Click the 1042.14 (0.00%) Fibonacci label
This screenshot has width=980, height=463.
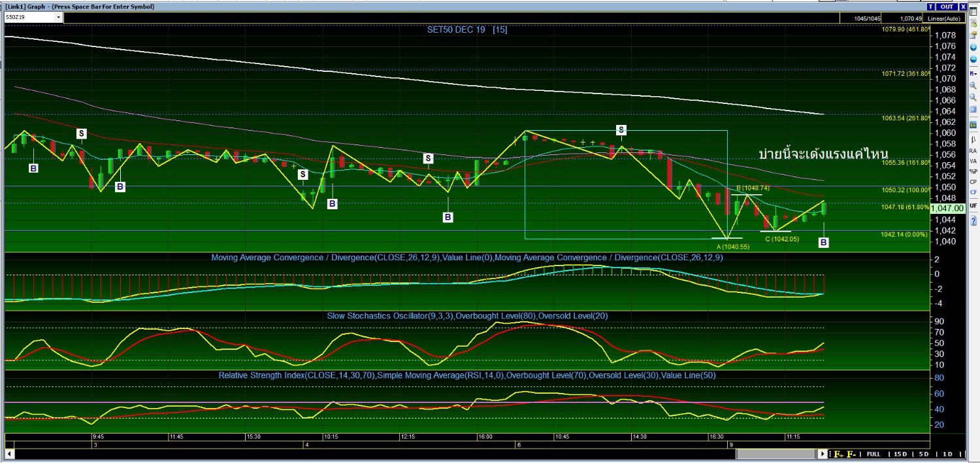[904, 234]
